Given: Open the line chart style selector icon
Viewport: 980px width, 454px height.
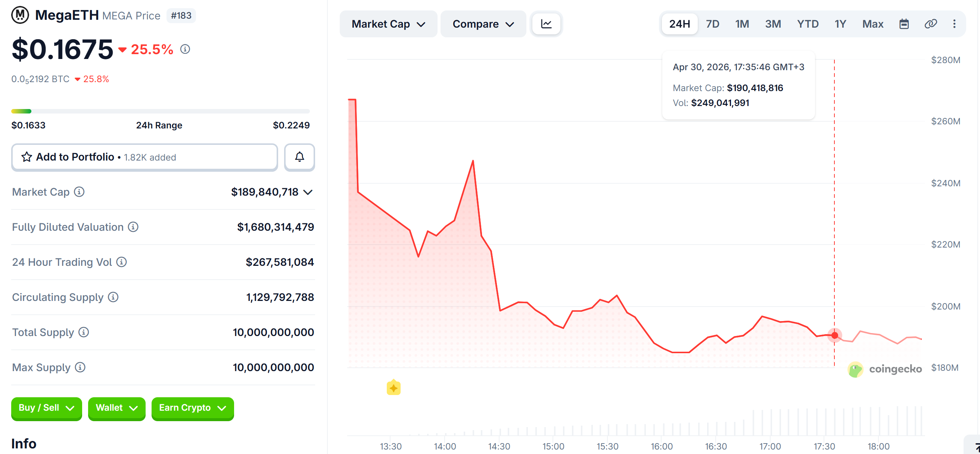Looking at the screenshot, I should pyautogui.click(x=546, y=24).
